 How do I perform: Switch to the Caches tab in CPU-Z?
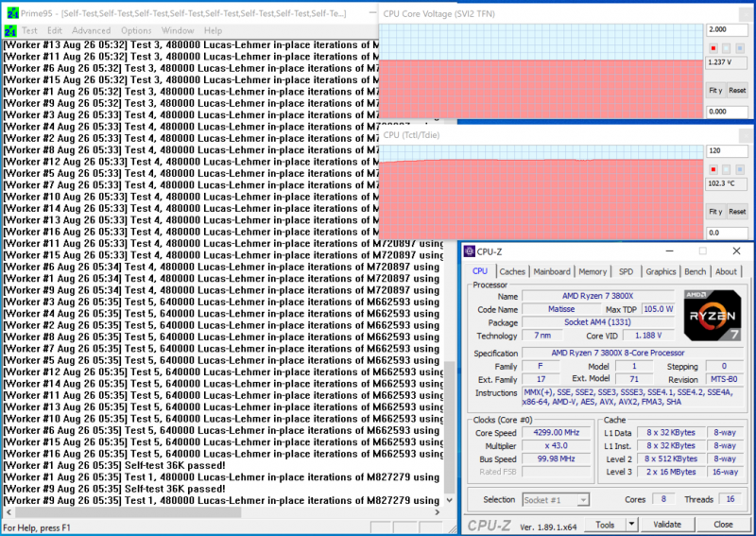pyautogui.click(x=512, y=271)
